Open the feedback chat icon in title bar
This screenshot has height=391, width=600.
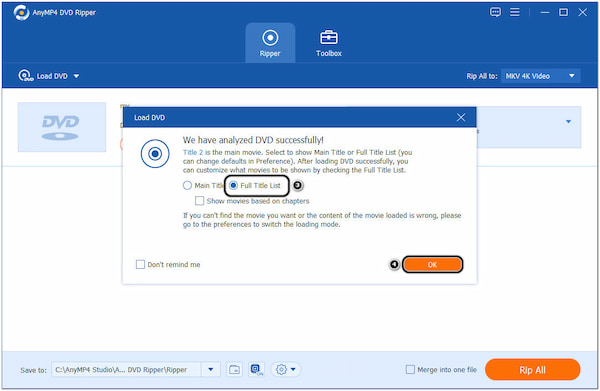pyautogui.click(x=495, y=12)
